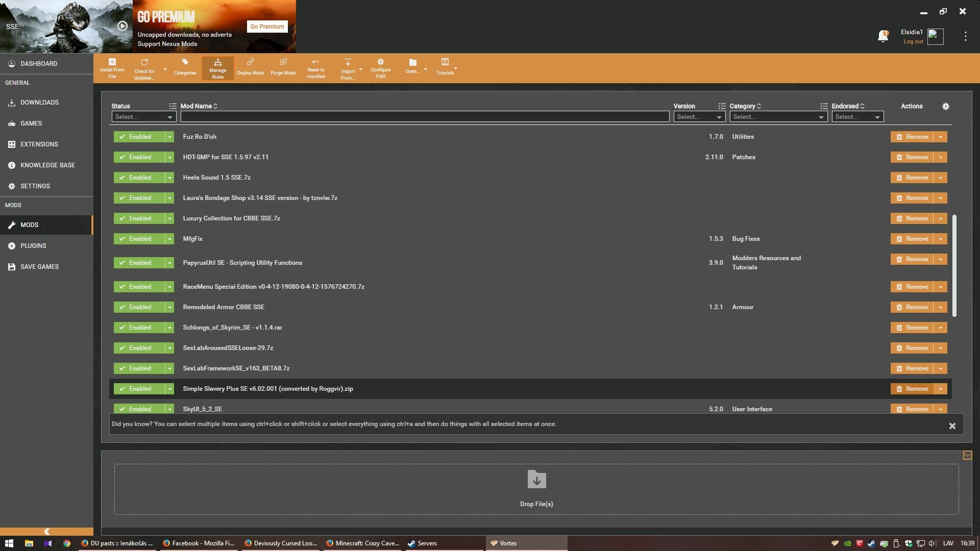The image size is (980, 551).
Task: Click Purge Mods icon
Action: click(283, 62)
